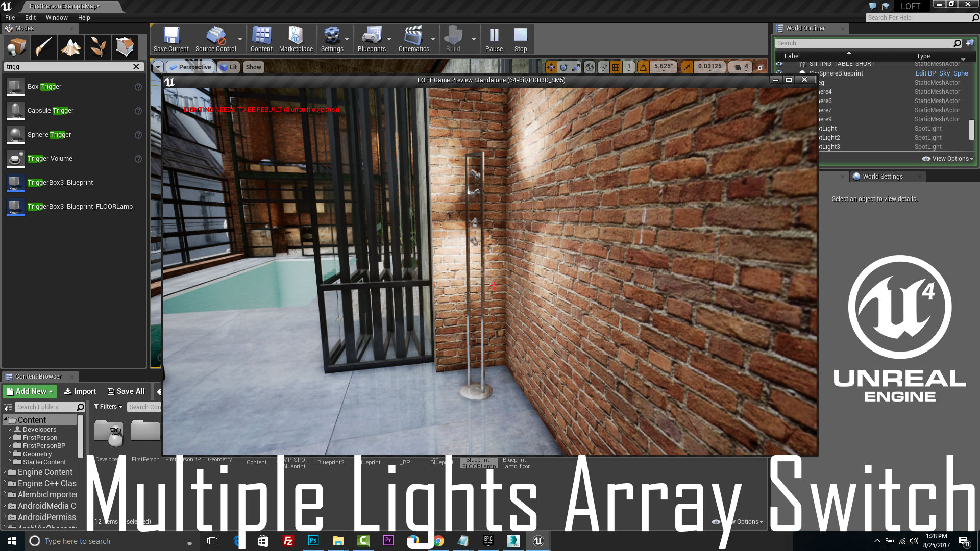980x551 pixels.
Task: Expand Engine Content folder
Action: 5,471
